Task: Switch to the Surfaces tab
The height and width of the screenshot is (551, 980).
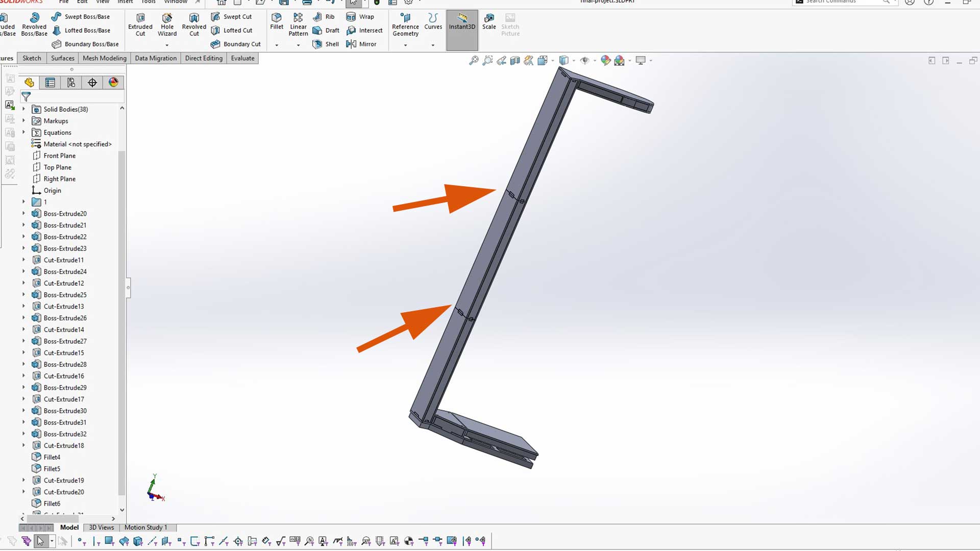Action: 62,58
